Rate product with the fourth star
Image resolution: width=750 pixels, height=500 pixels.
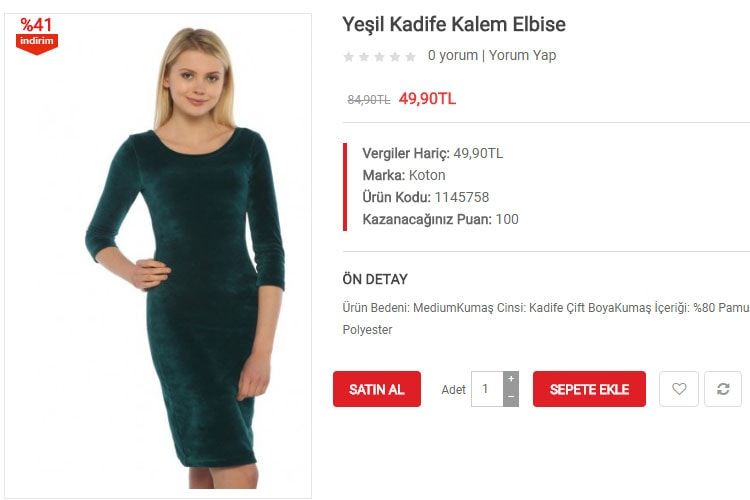[x=395, y=57]
